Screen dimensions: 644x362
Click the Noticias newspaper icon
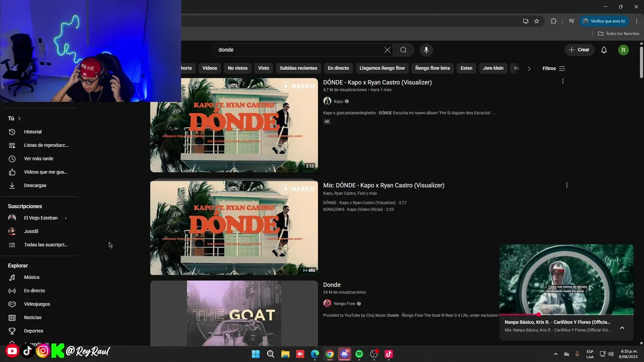[12, 317]
